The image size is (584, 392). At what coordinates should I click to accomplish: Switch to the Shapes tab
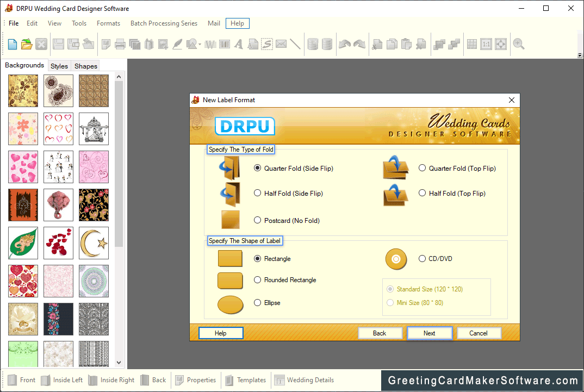[x=86, y=66]
